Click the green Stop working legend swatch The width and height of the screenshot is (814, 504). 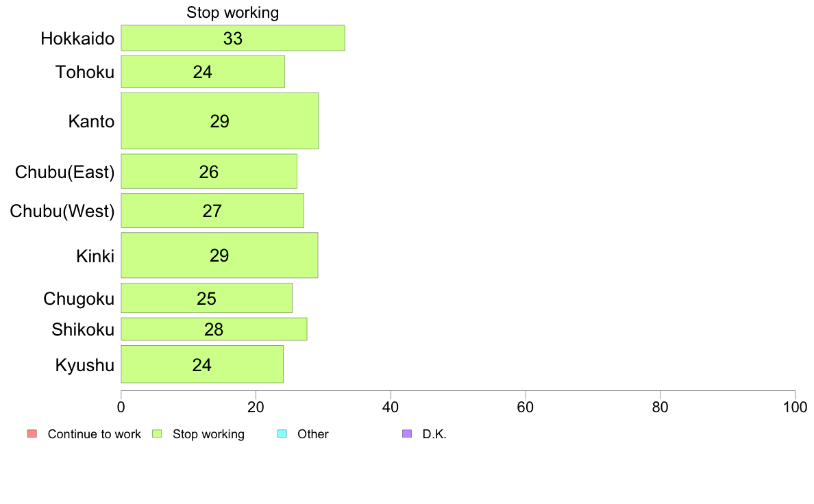[157, 433]
